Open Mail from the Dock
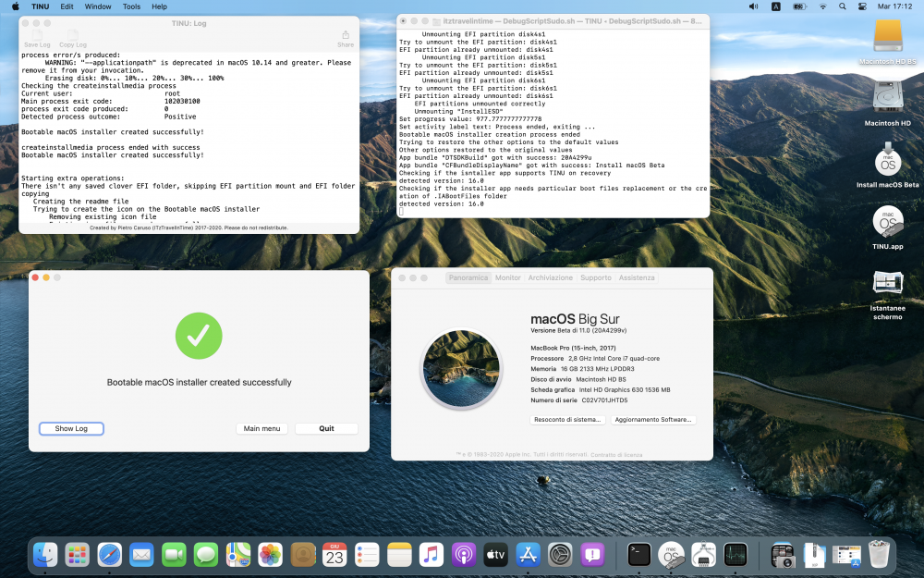924x578 pixels. pos(141,555)
